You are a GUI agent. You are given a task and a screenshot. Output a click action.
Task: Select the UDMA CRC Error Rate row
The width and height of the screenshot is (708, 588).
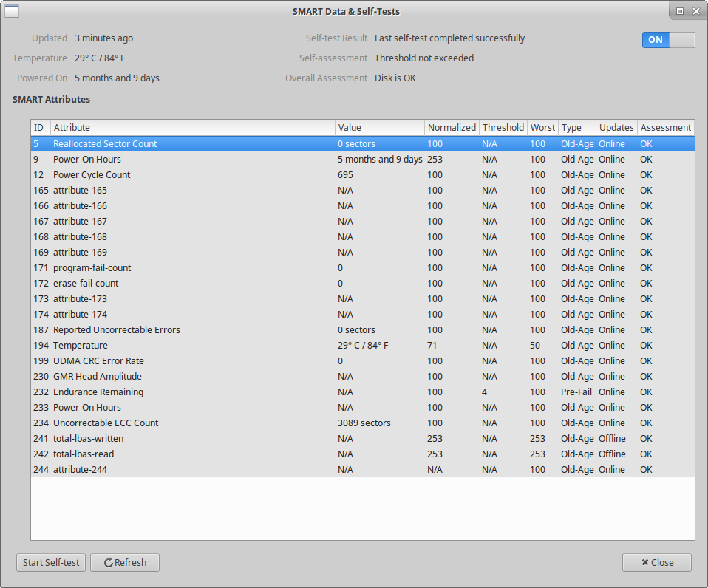pyautogui.click(x=363, y=361)
